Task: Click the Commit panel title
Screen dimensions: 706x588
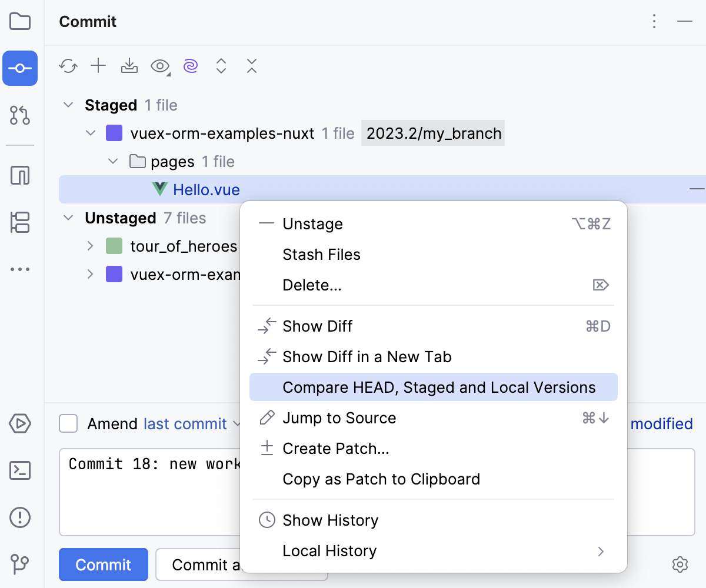Action: tap(88, 22)
